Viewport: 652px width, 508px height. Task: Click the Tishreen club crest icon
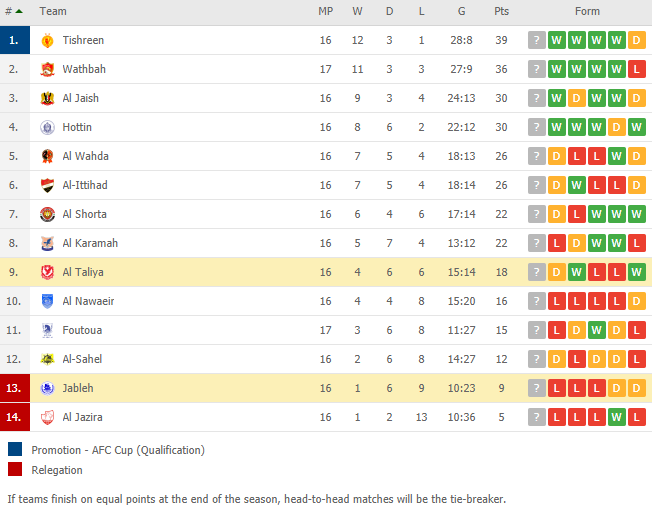coord(47,40)
